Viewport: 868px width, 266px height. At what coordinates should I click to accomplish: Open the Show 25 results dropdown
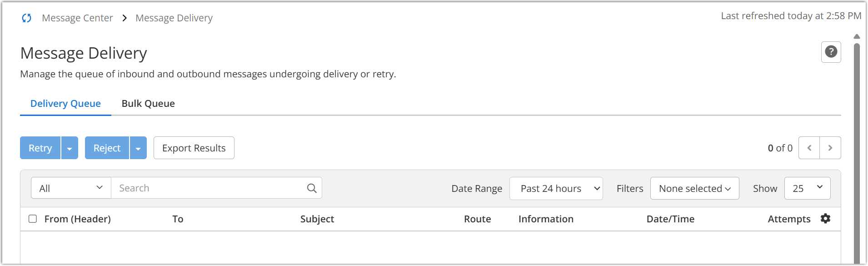click(x=807, y=188)
